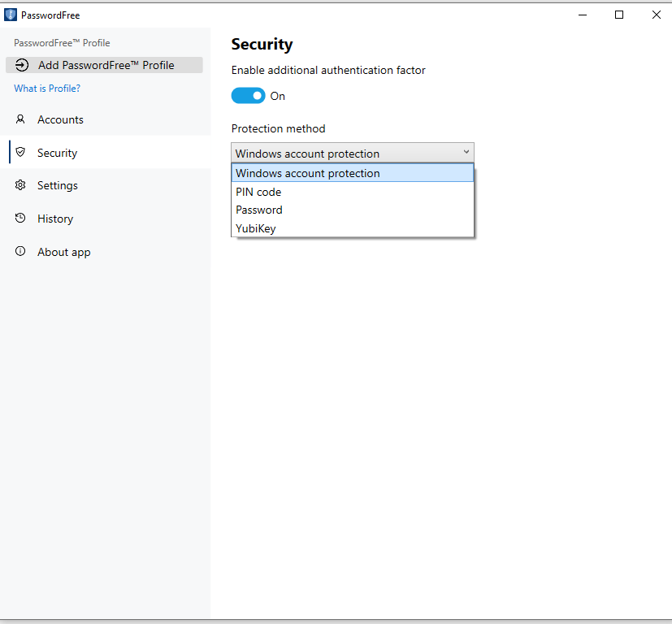Click the History clock icon in sidebar
The image size is (672, 624).
(20, 219)
